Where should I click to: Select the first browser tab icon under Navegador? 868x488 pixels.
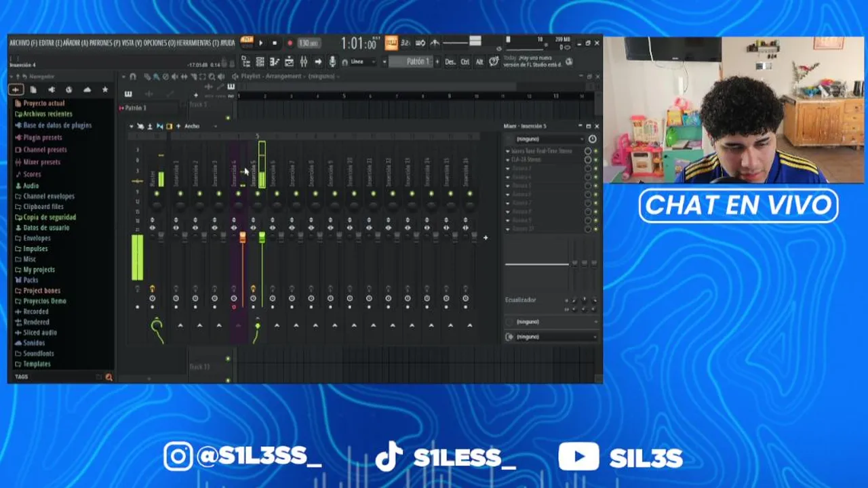(15, 89)
